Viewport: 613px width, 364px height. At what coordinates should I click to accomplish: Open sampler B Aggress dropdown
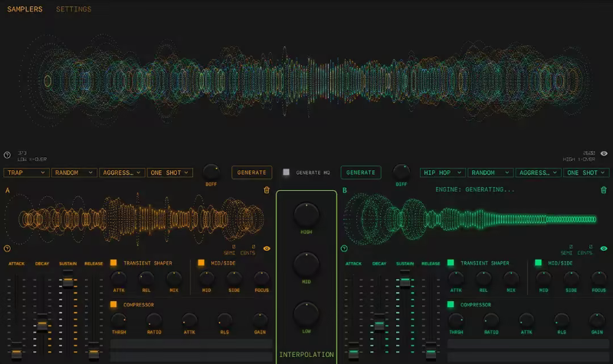coord(539,172)
